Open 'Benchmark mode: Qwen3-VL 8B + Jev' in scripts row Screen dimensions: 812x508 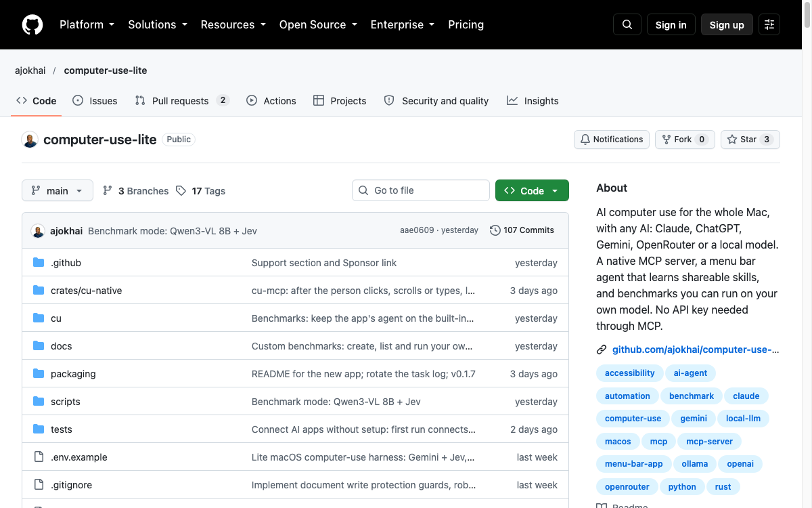click(x=336, y=402)
